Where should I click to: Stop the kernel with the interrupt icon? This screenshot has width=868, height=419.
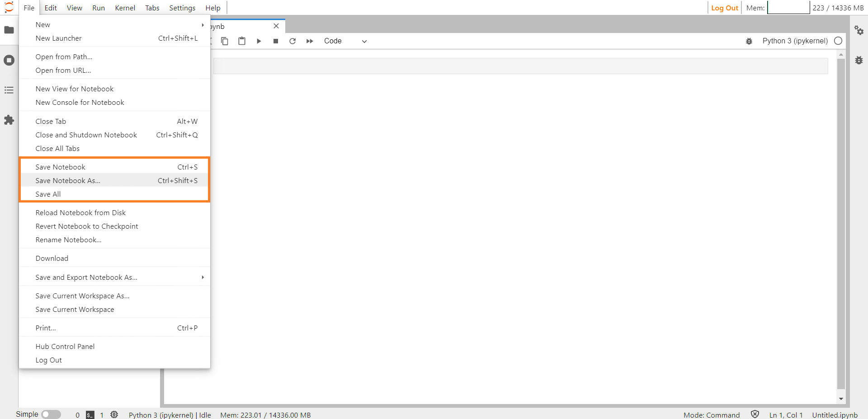pyautogui.click(x=276, y=41)
